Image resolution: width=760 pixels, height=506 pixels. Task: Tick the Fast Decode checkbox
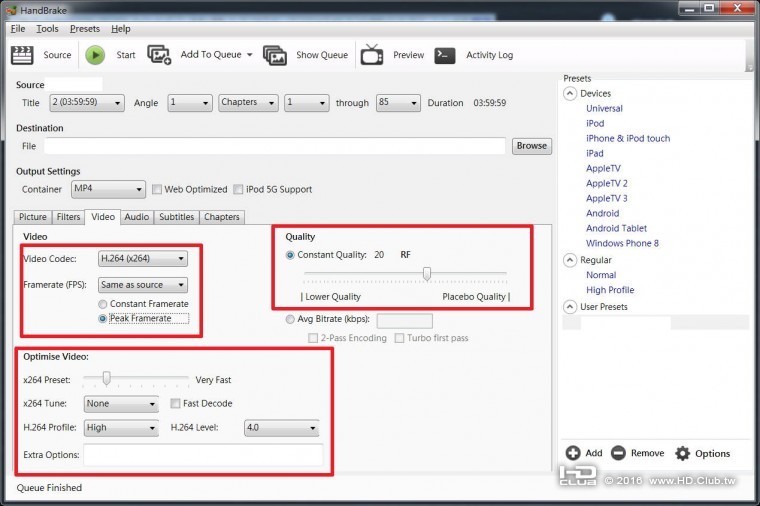click(x=176, y=404)
